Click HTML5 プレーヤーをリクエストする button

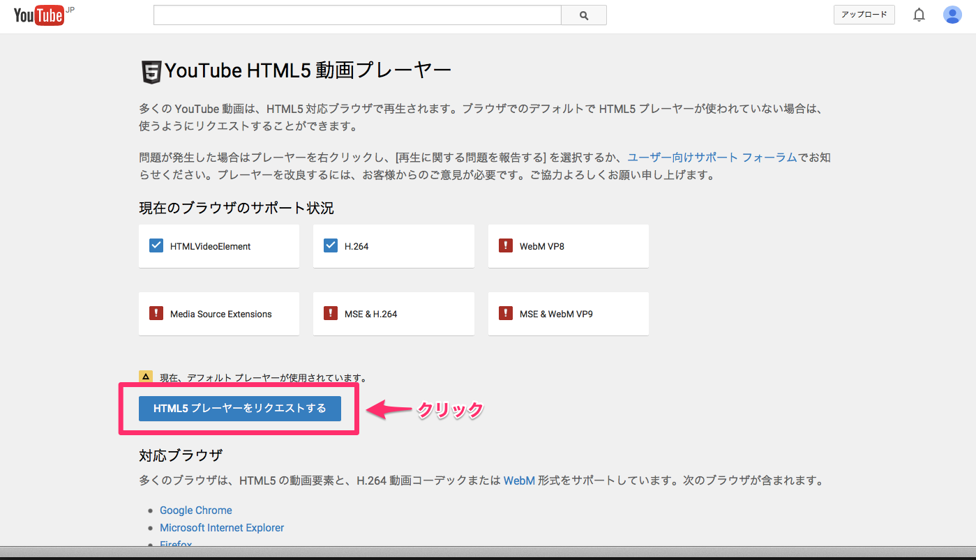tap(240, 409)
